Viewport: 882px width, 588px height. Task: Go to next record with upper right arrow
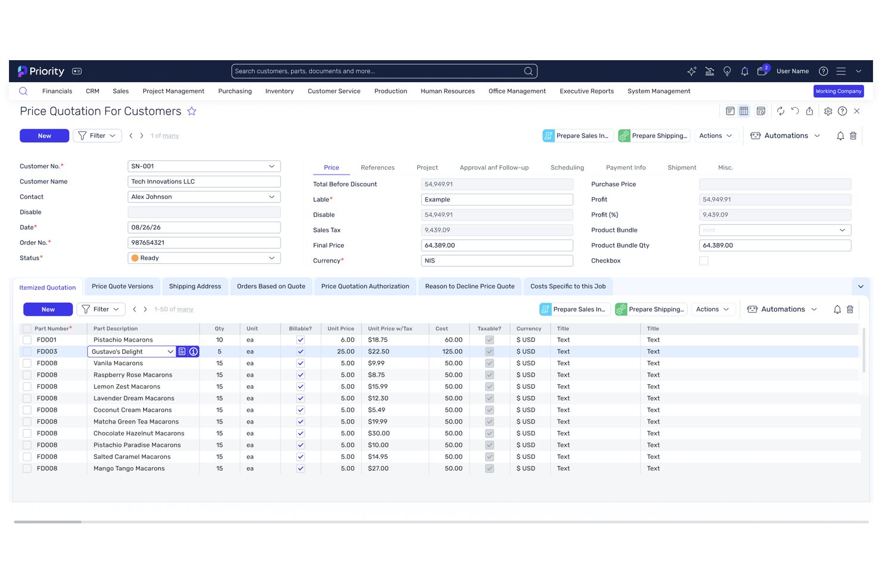(142, 136)
